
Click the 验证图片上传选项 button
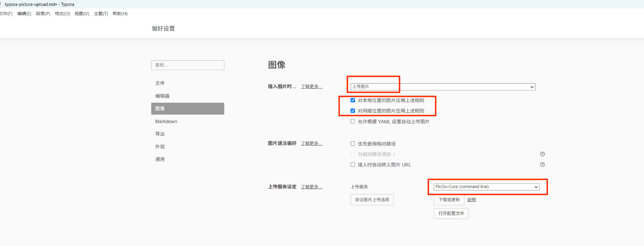pyautogui.click(x=372, y=200)
